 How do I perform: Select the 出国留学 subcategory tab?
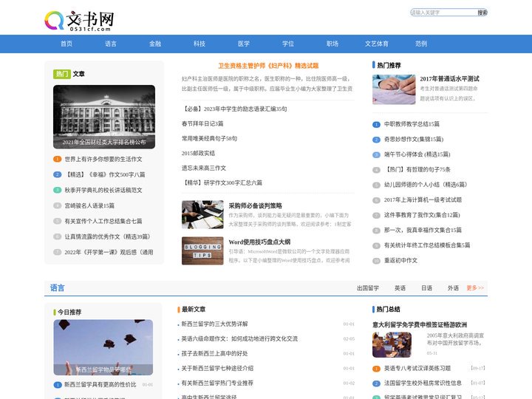[x=368, y=288]
